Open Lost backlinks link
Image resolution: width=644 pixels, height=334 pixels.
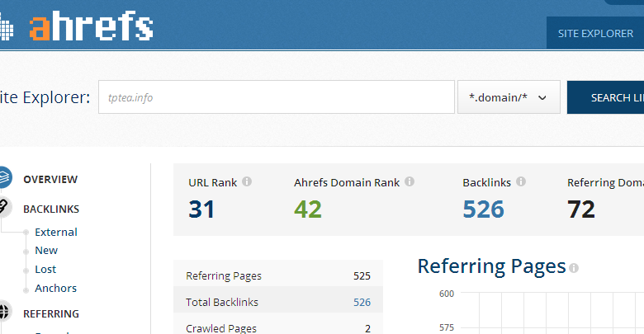coord(45,269)
